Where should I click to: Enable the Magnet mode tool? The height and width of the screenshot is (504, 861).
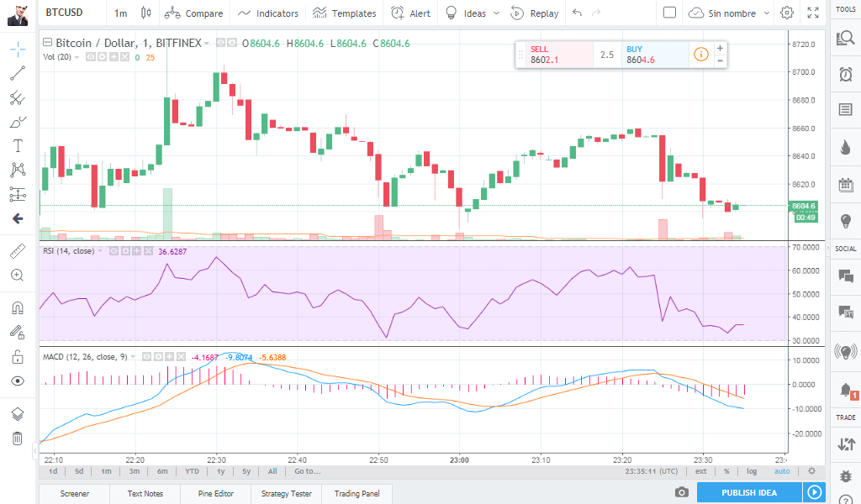point(17,307)
